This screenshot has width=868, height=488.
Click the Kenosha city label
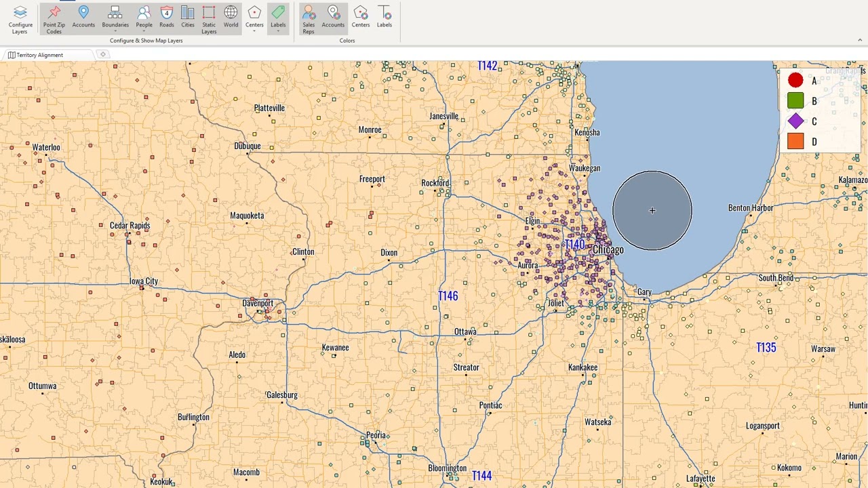coord(587,132)
